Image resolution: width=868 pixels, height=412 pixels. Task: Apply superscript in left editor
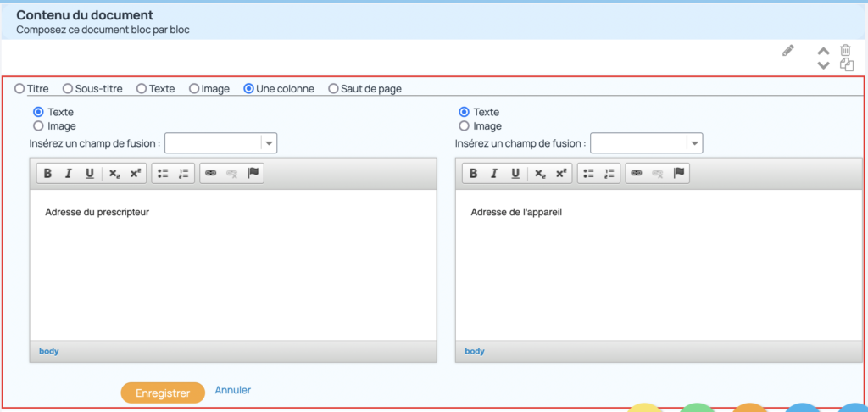[x=135, y=173]
